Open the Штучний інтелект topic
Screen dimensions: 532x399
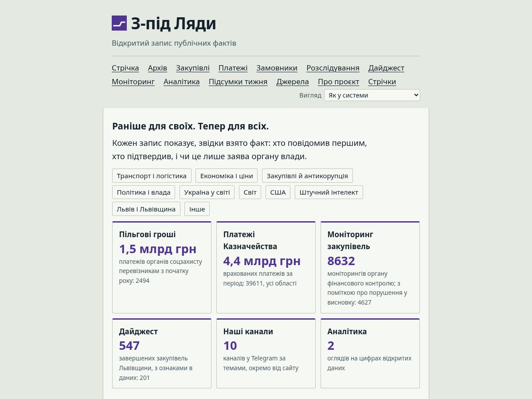[x=329, y=192]
